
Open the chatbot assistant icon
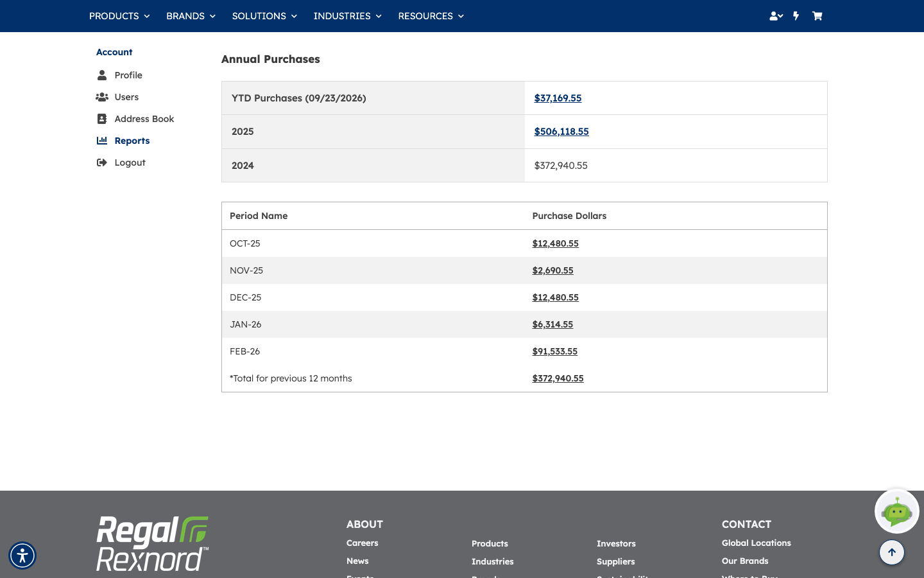pos(897,511)
